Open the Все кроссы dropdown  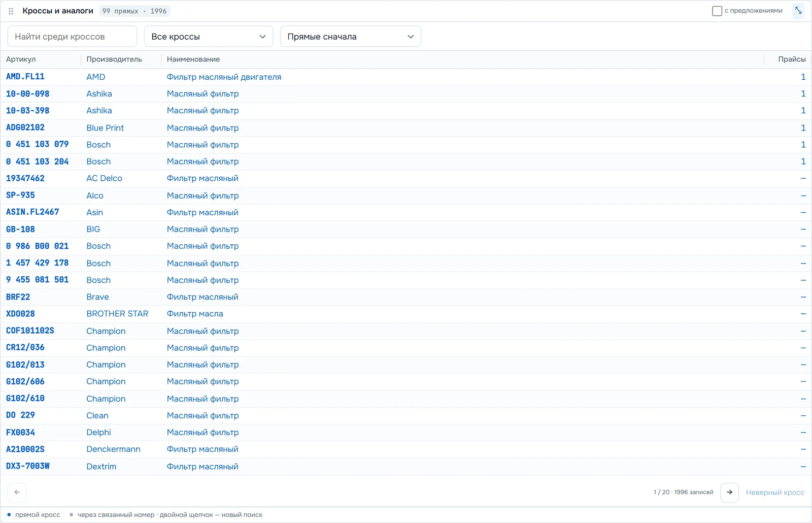click(x=209, y=37)
